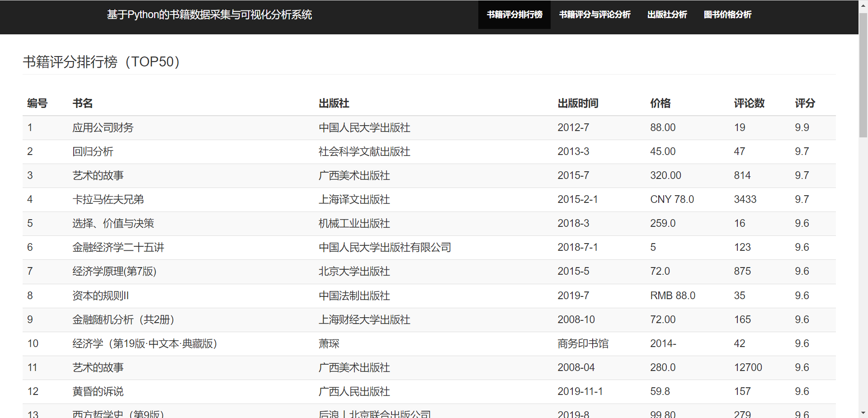The height and width of the screenshot is (418, 868).
Task: Open the 书籍评分与评论分析 page
Action: (594, 14)
